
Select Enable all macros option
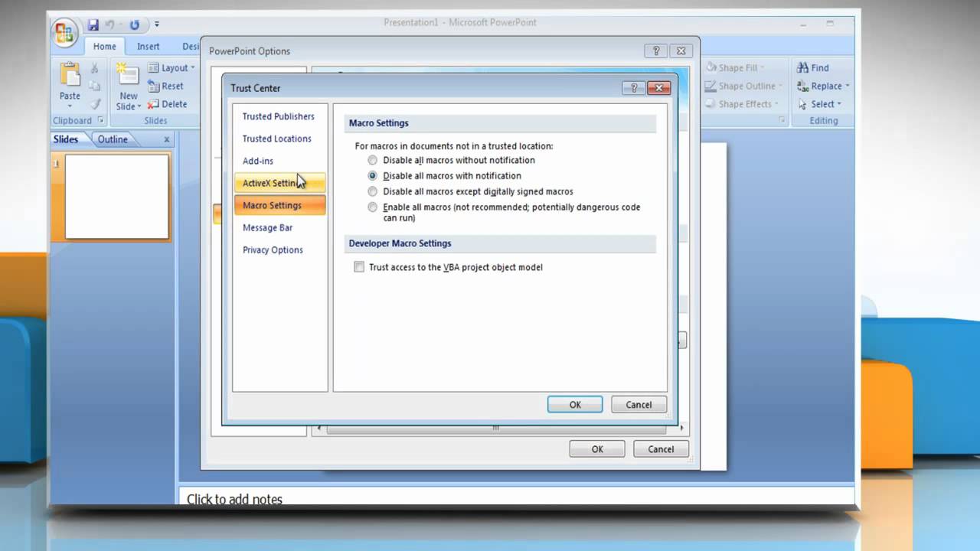[373, 207]
